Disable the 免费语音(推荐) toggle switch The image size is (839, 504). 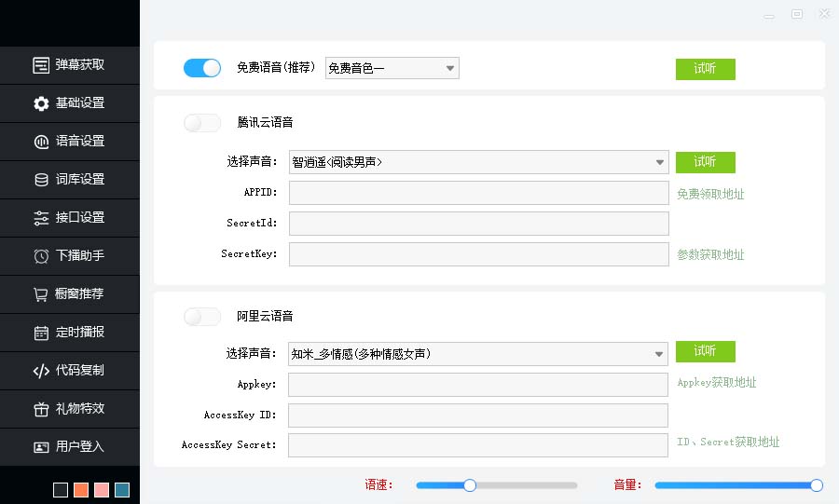pos(202,68)
